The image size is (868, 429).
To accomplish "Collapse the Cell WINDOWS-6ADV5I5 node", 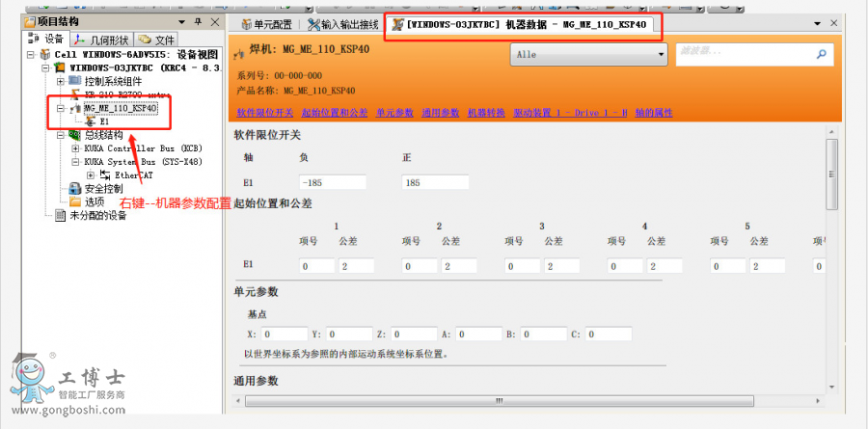I will (31, 54).
